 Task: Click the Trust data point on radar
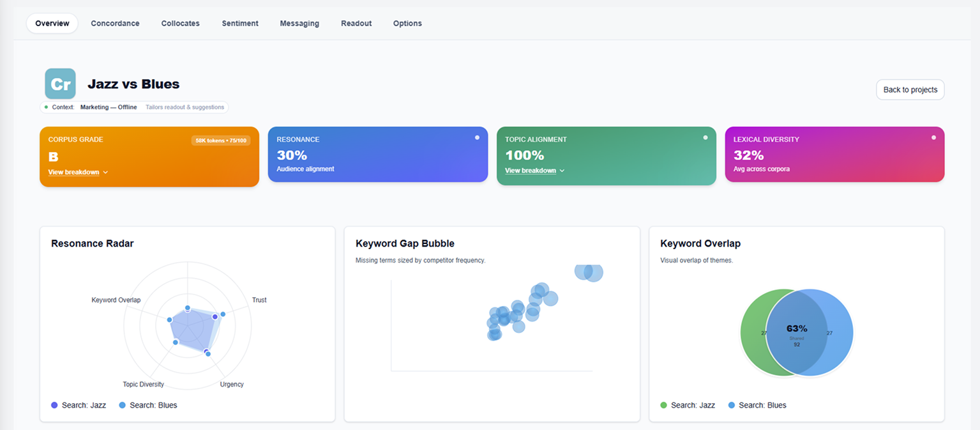pos(223,314)
